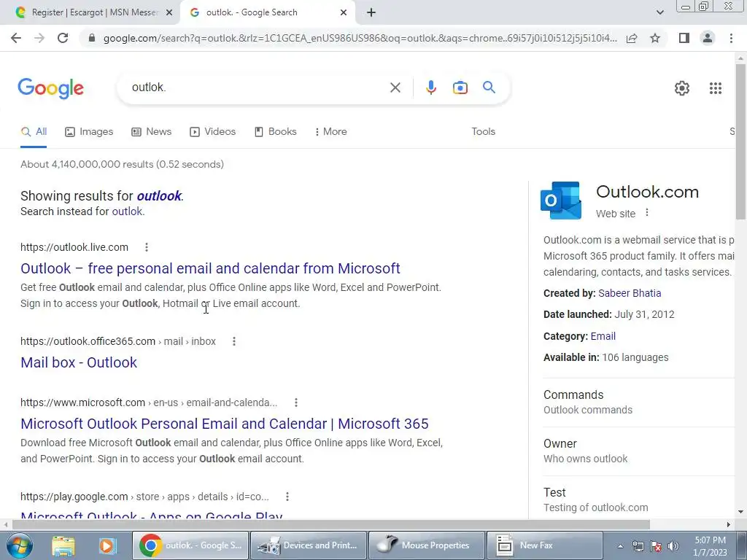Expand the Chrome tab search chevron

coord(659,12)
